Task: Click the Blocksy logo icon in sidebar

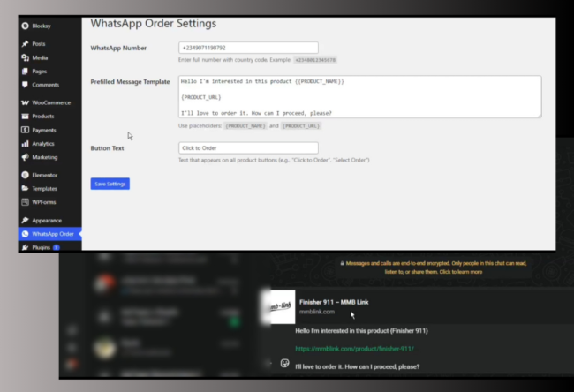Action: (25, 26)
